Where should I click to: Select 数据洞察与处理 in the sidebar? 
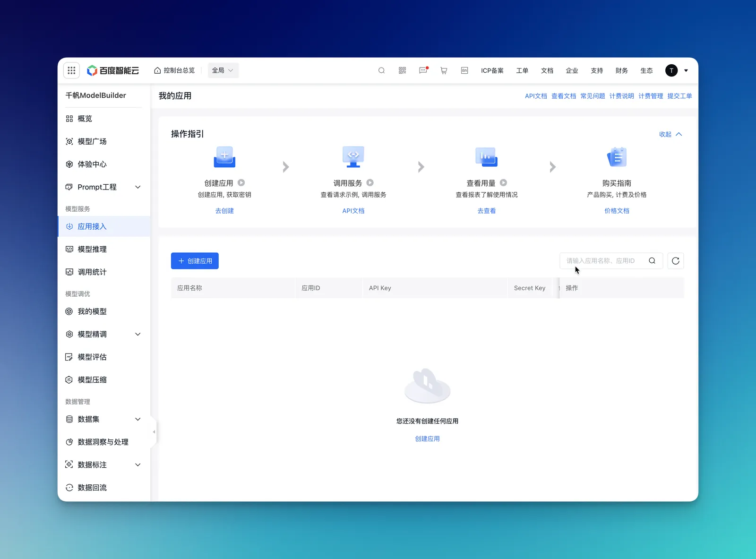(104, 442)
